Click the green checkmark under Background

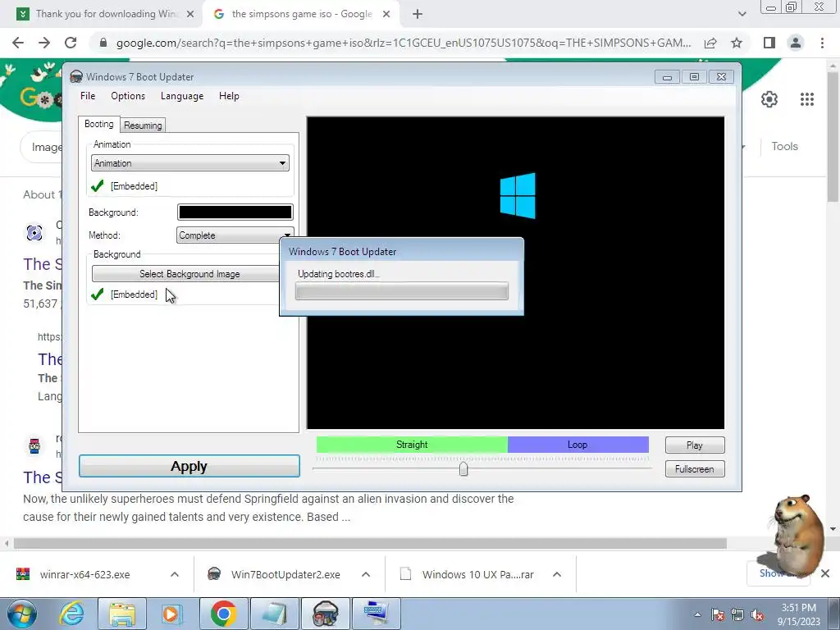(98, 294)
